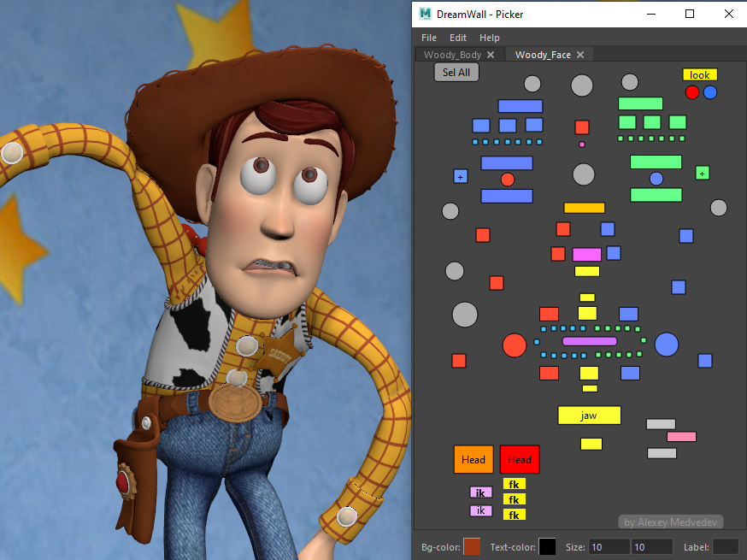Select the middle fk control button
Viewport: 747px width, 560px height.
[x=514, y=499]
